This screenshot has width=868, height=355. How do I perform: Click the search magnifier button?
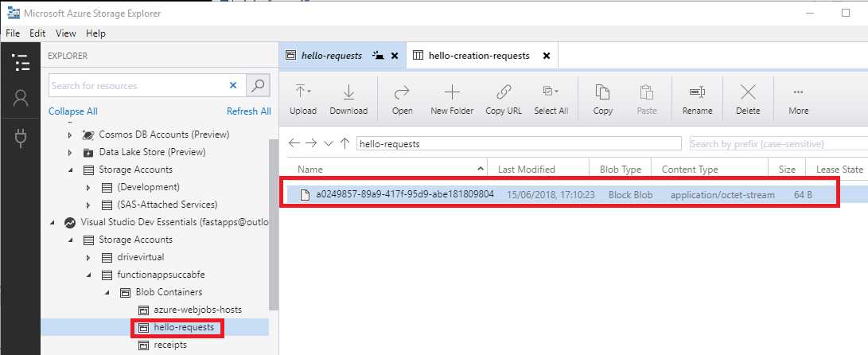pos(258,85)
